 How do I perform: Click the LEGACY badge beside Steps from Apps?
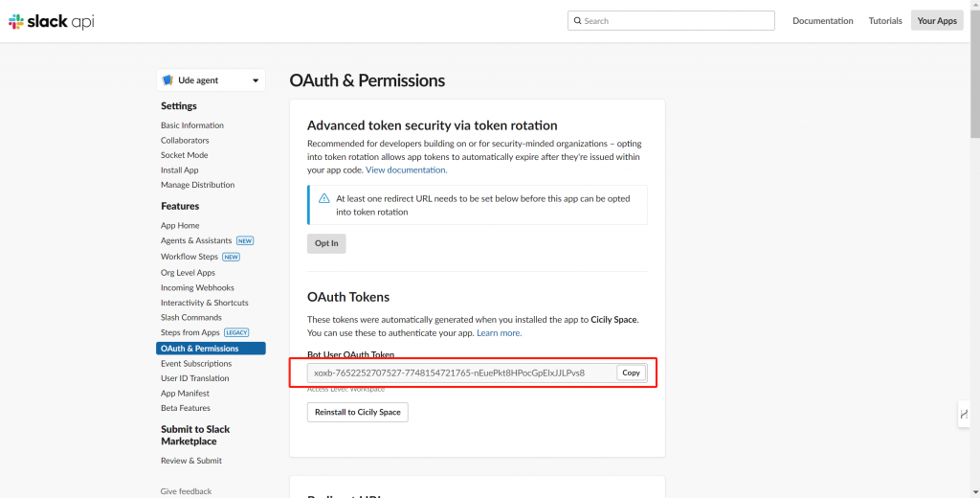pyautogui.click(x=237, y=333)
